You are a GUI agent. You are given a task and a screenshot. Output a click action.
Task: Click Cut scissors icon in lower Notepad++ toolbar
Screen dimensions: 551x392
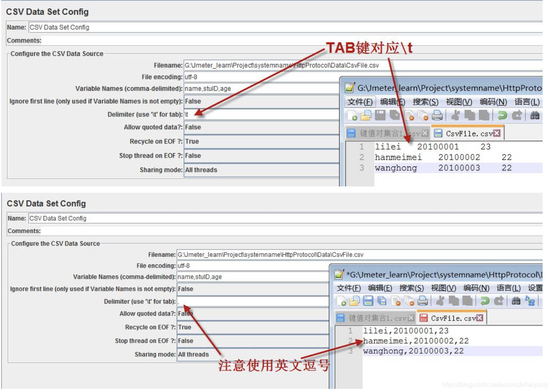[440, 301]
